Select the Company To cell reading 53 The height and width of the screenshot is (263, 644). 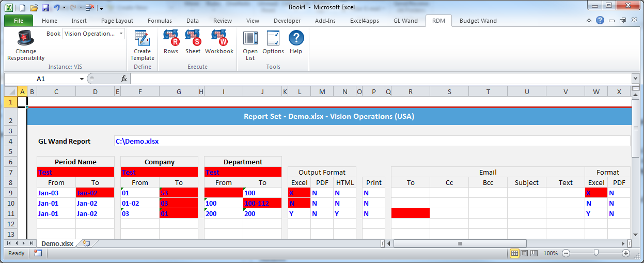coord(179,193)
